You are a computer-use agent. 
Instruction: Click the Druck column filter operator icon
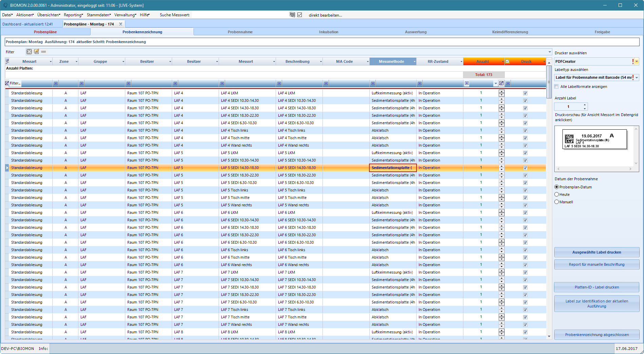pos(508,83)
